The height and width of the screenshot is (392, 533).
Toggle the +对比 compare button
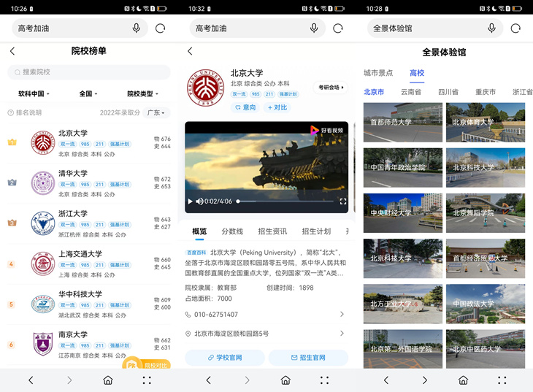[276, 107]
